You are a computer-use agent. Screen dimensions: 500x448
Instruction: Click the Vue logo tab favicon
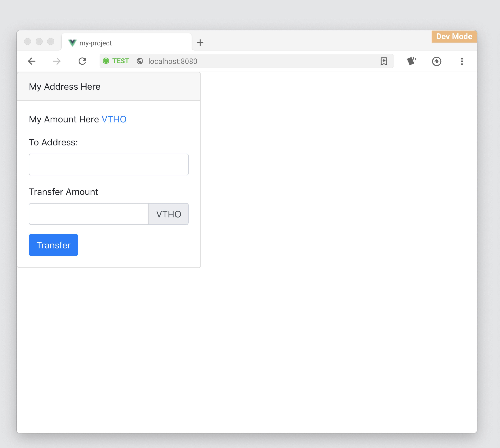(x=72, y=43)
